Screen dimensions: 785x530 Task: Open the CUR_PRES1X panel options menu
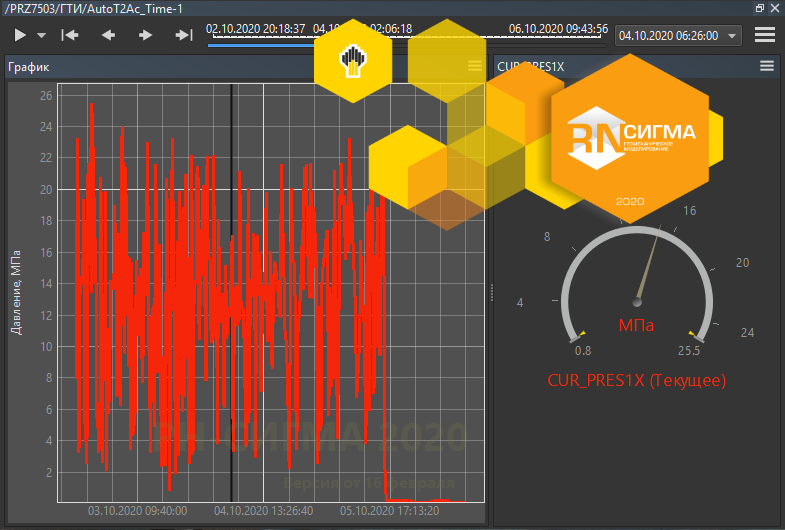767,66
